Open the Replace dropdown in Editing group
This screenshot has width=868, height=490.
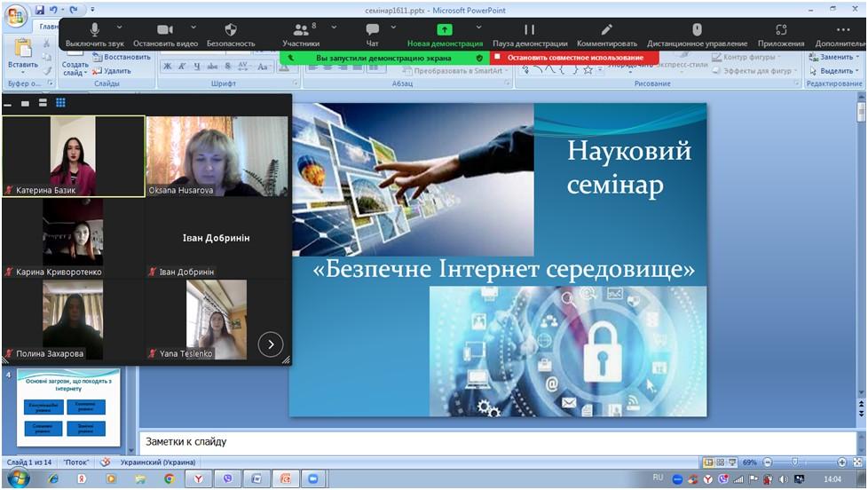[x=834, y=57]
